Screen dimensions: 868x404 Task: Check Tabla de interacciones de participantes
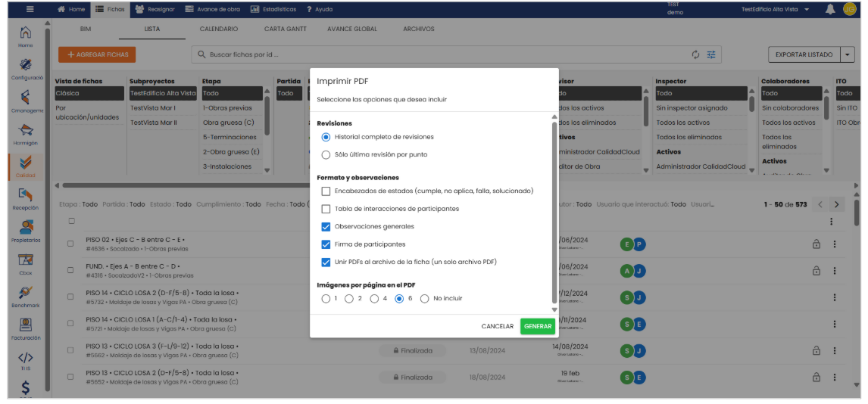click(x=326, y=209)
